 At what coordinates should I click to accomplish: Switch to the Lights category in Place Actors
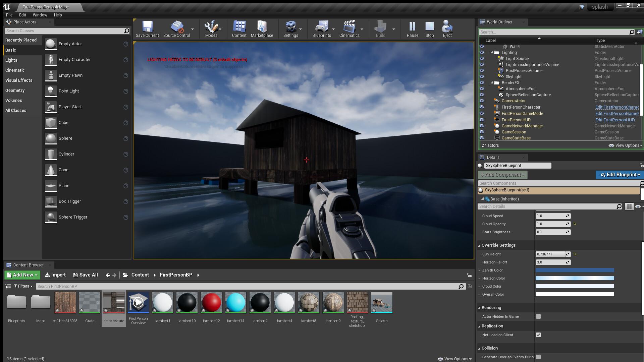coord(11,60)
